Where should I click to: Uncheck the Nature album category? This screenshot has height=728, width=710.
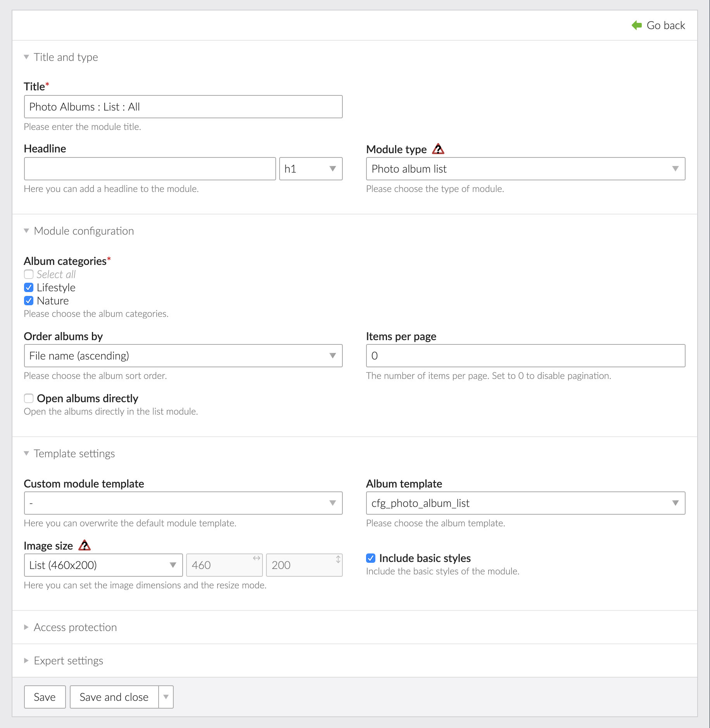[29, 301]
